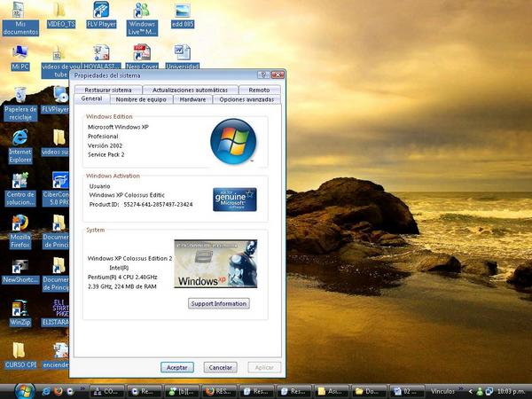Open the CURSO CPI folder
The width and height of the screenshot is (532, 399).
click(20, 356)
